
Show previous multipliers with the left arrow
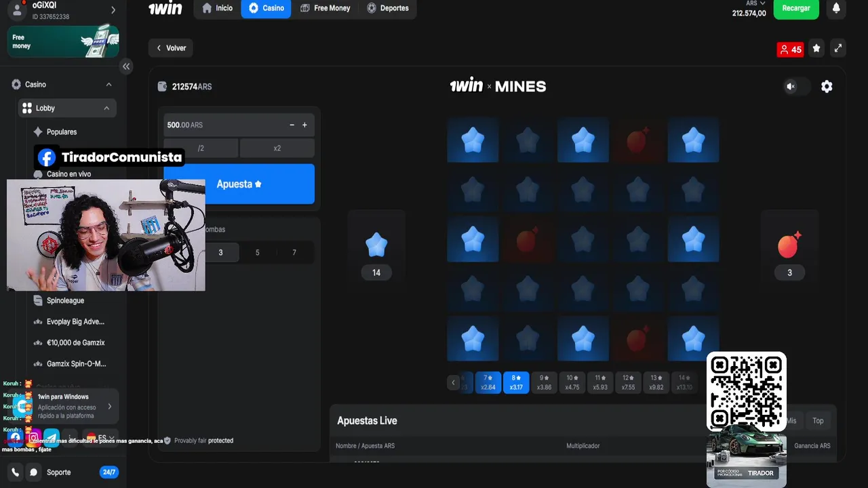click(453, 383)
